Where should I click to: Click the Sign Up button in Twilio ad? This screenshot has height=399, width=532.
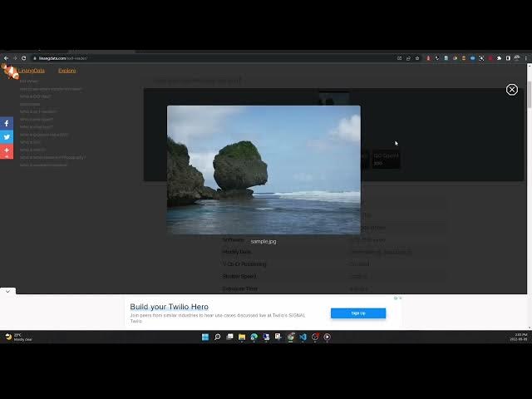pos(358,313)
